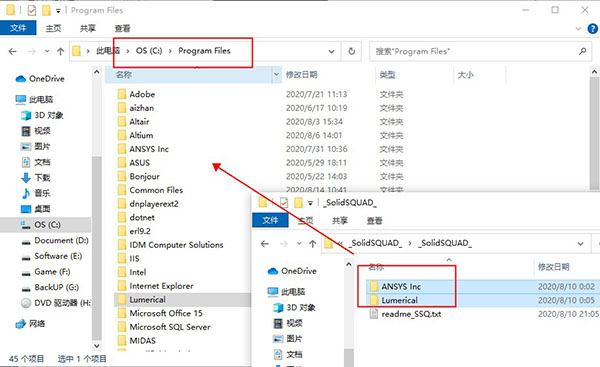Select 网络 in the navigation pane
Screen dimensions: 600x367
30,324
